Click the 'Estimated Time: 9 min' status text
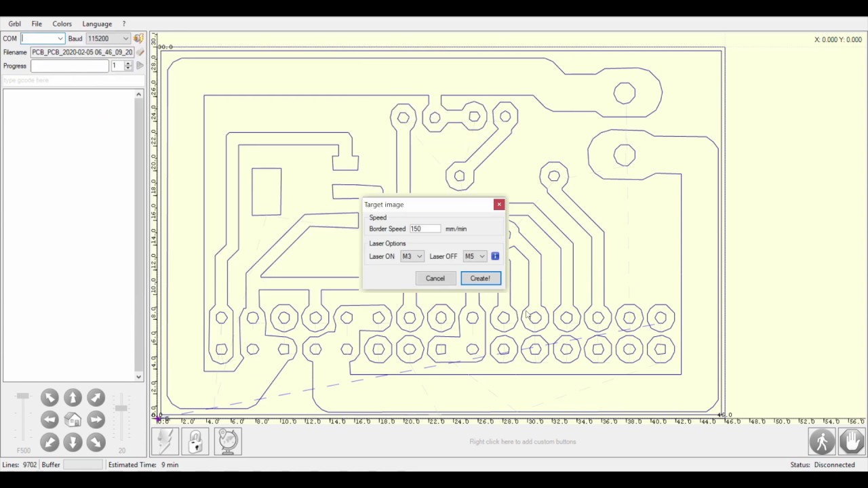 143,465
